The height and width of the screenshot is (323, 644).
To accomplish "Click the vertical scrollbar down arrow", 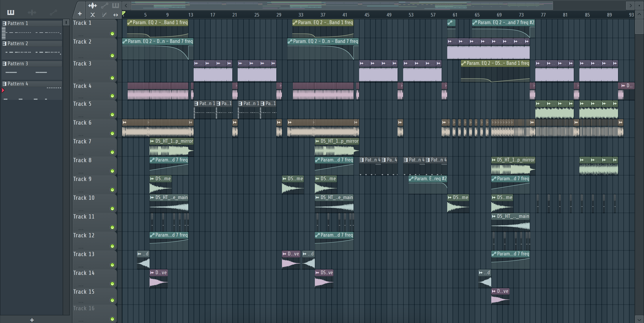I will point(639,319).
